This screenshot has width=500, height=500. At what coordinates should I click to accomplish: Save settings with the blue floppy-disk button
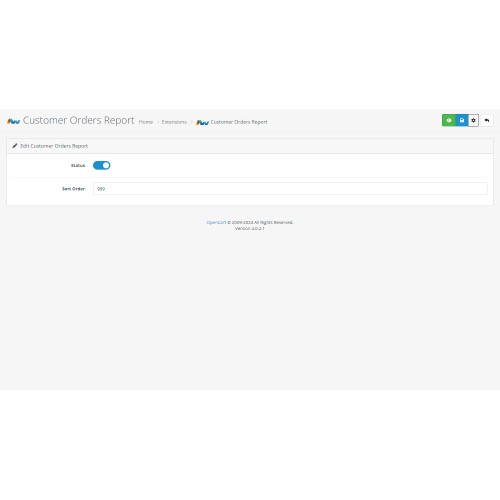(462, 120)
